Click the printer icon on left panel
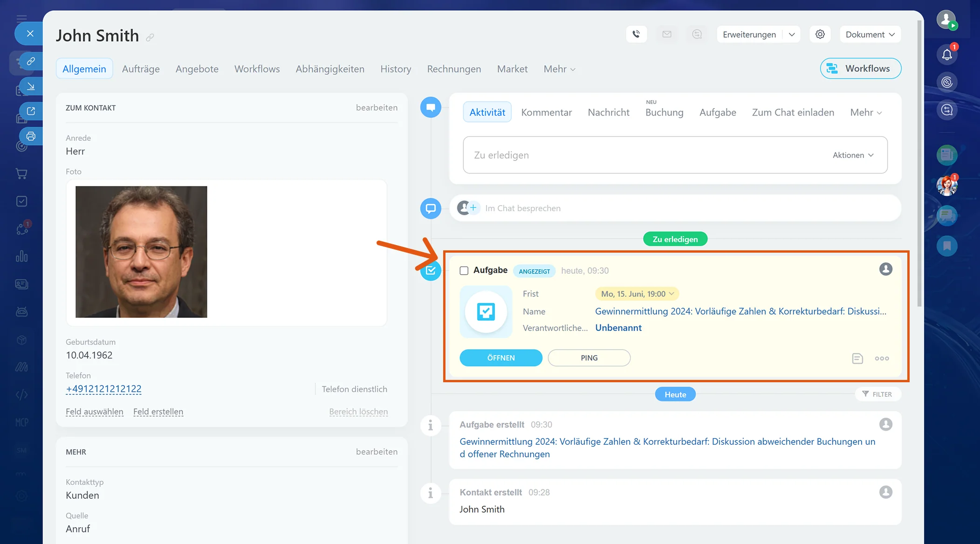 point(31,136)
